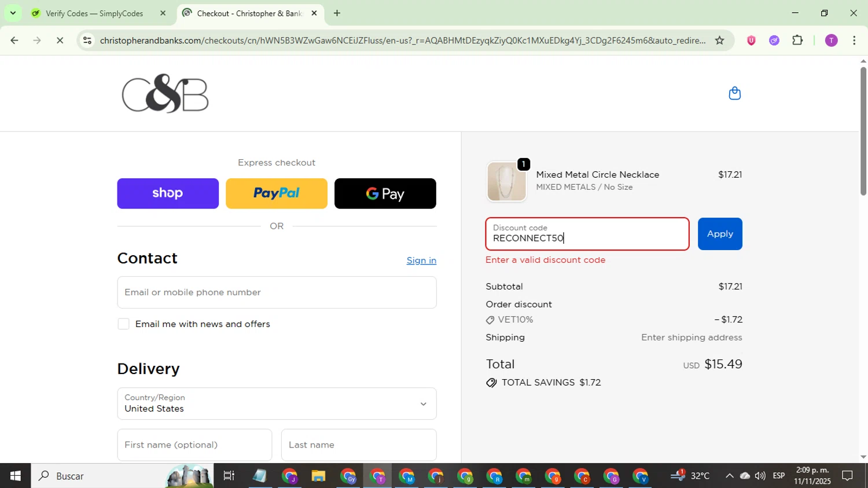Select the Mixed Metal Circle Necklace title
The width and height of the screenshot is (868, 488).
coord(598,175)
